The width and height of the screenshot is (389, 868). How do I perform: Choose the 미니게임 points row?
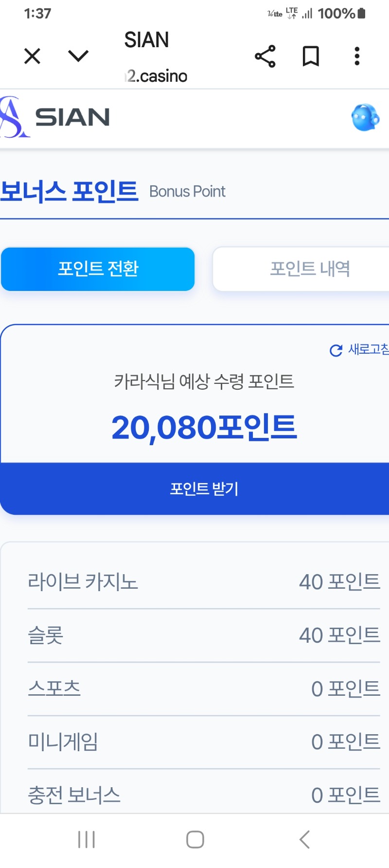[204, 742]
